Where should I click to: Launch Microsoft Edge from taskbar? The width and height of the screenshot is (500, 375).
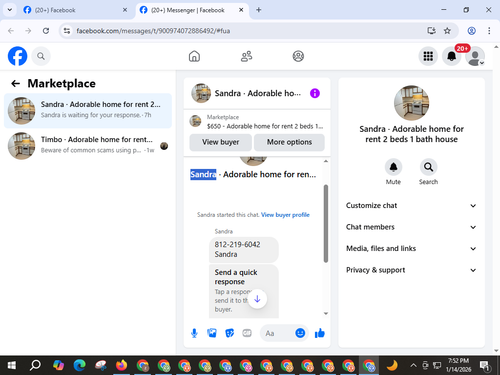(79, 366)
